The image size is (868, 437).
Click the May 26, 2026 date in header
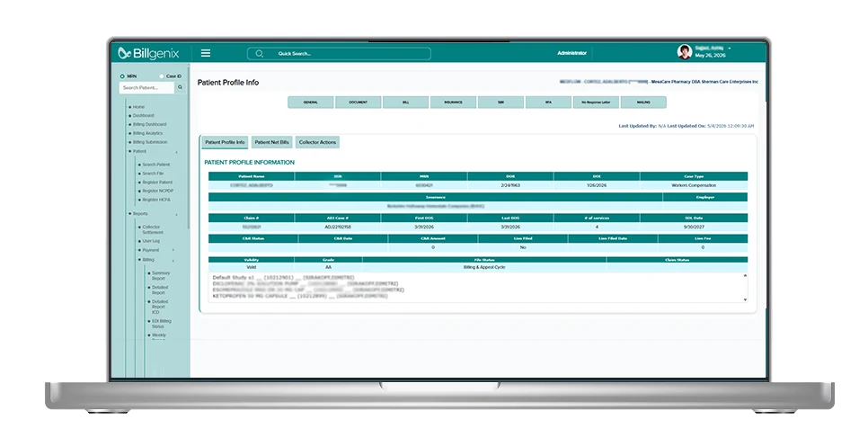(x=710, y=56)
